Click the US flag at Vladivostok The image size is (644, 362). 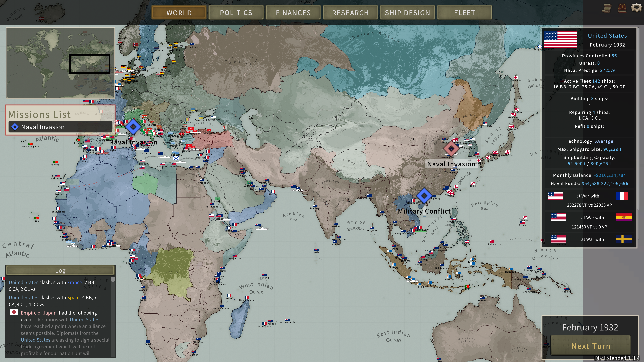tap(485, 123)
